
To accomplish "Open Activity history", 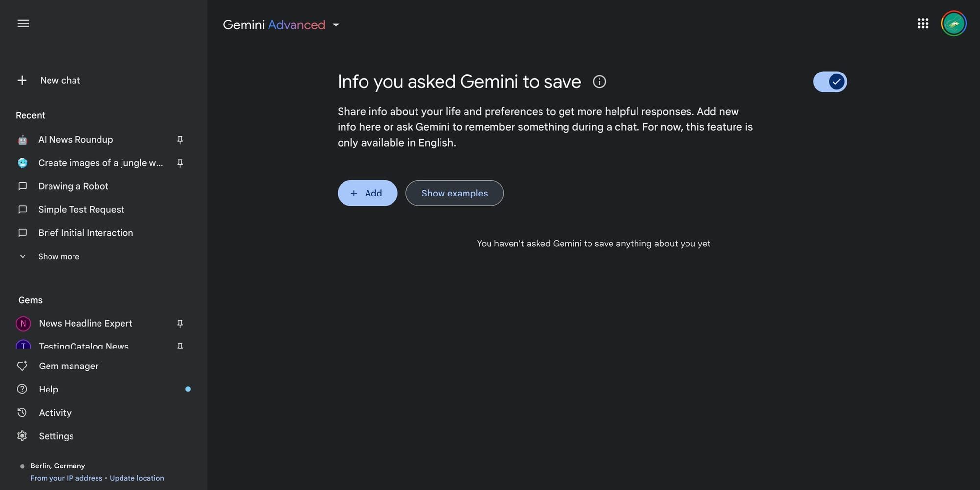I will [x=55, y=412].
